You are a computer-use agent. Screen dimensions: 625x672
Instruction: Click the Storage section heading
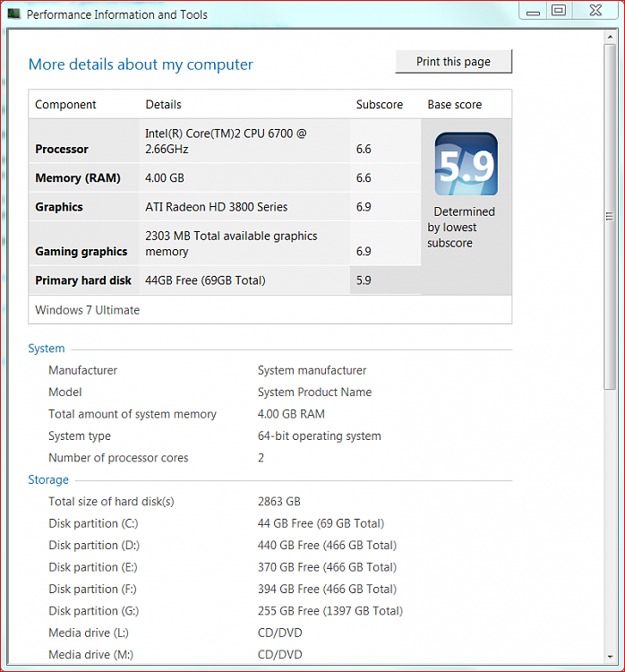click(x=48, y=479)
